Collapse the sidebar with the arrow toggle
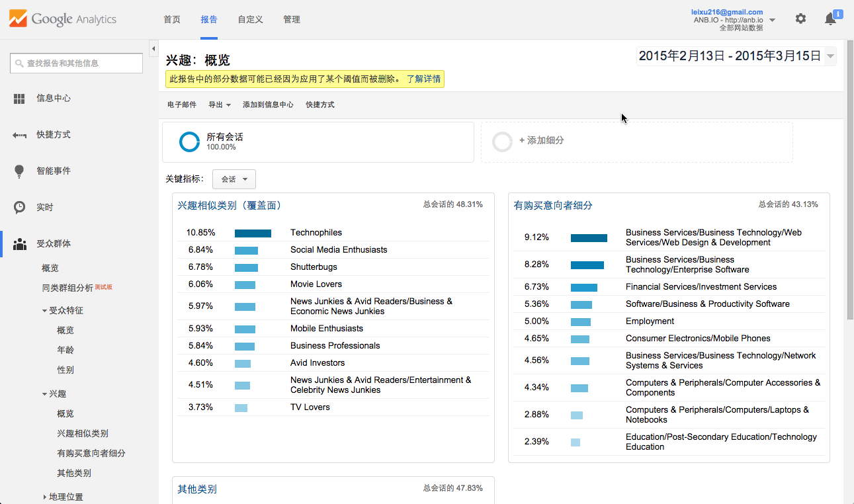Viewport: 854px width, 504px height. click(153, 49)
